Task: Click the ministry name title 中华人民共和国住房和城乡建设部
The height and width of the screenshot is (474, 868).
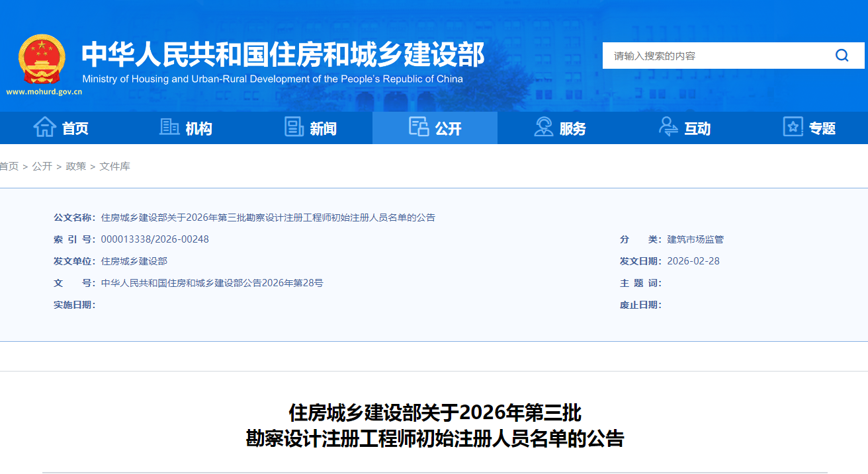Action: pyautogui.click(x=282, y=54)
